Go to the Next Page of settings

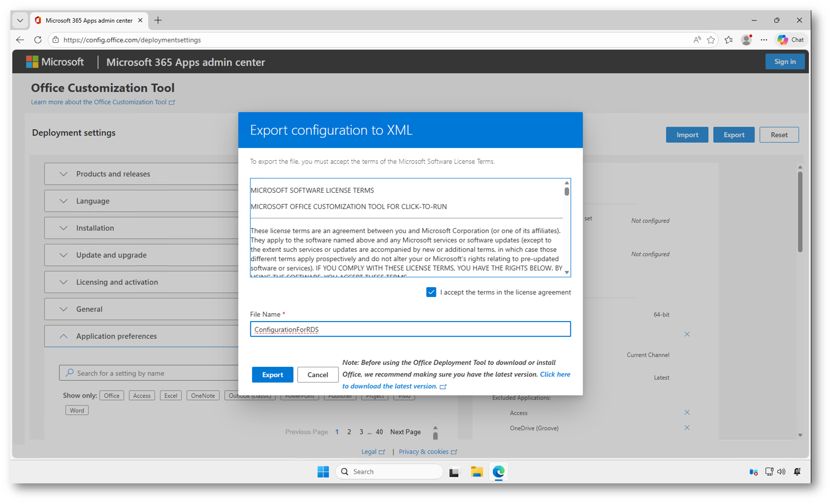coord(405,432)
